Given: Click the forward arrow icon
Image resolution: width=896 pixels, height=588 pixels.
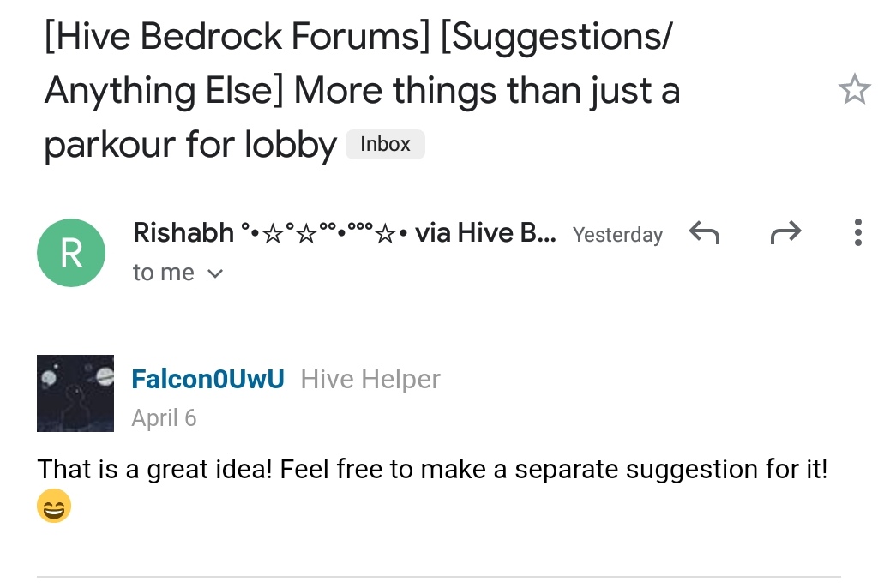Looking at the screenshot, I should click(x=785, y=232).
